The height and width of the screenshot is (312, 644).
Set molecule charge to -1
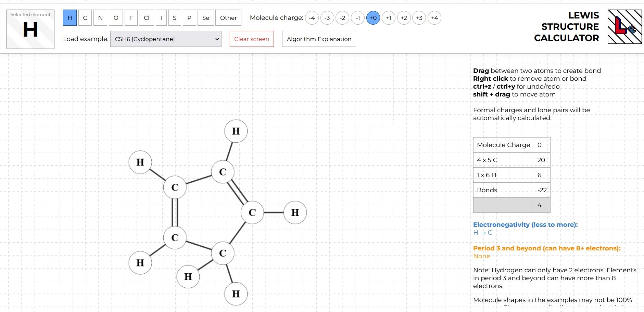tap(358, 18)
